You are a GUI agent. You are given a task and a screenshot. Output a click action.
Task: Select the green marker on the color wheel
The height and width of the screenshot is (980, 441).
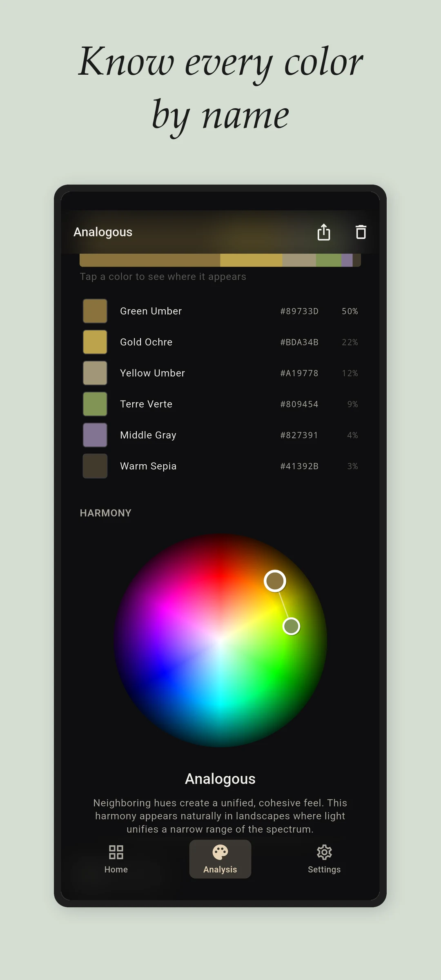point(292,626)
